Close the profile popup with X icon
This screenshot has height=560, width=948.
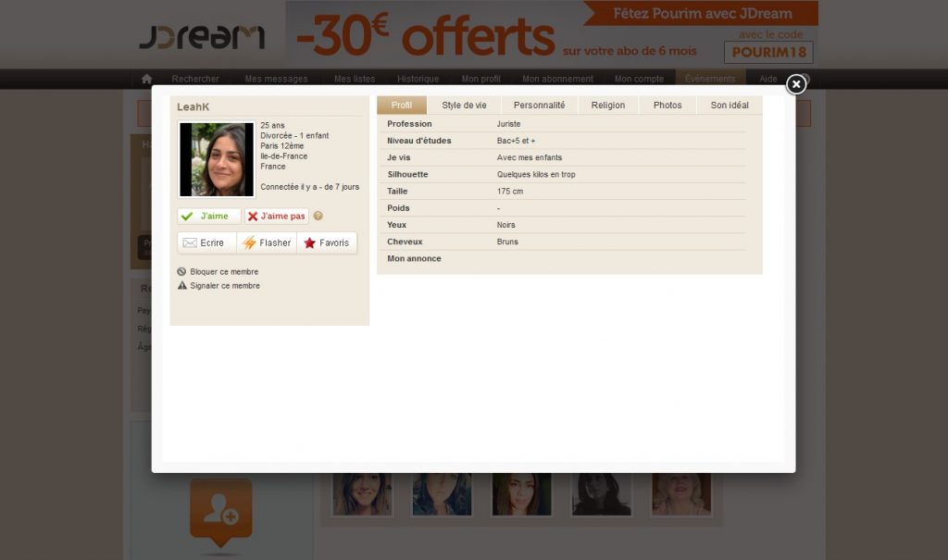[x=795, y=84]
